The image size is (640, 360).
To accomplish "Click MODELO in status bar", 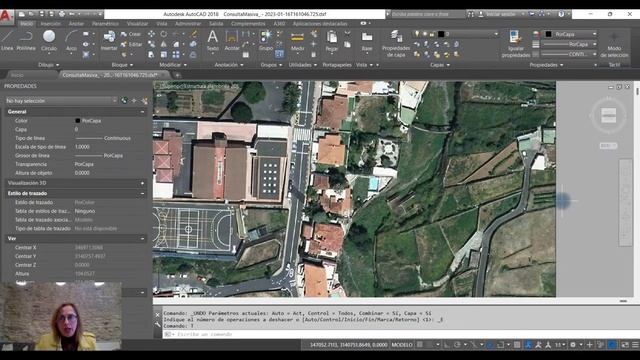I will pyautogui.click(x=402, y=345).
